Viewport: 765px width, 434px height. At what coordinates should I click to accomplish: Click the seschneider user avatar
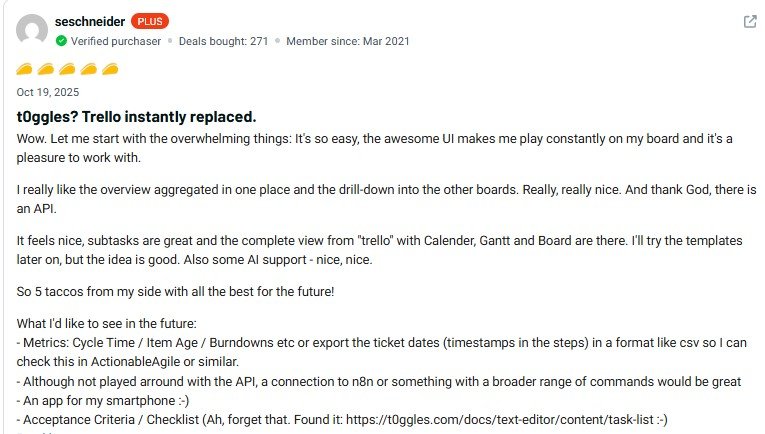click(x=33, y=30)
